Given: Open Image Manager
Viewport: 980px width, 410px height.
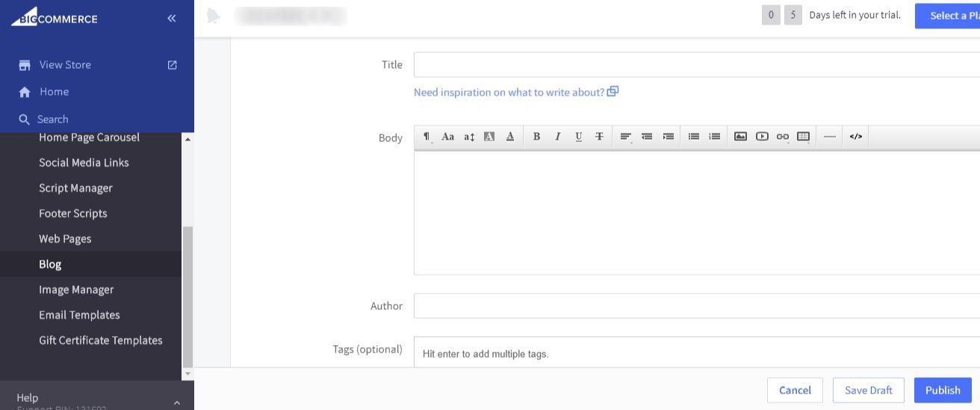Looking at the screenshot, I should point(76,290).
